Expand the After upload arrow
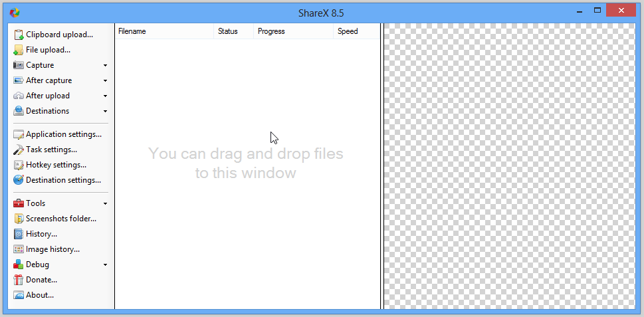 pyautogui.click(x=105, y=96)
